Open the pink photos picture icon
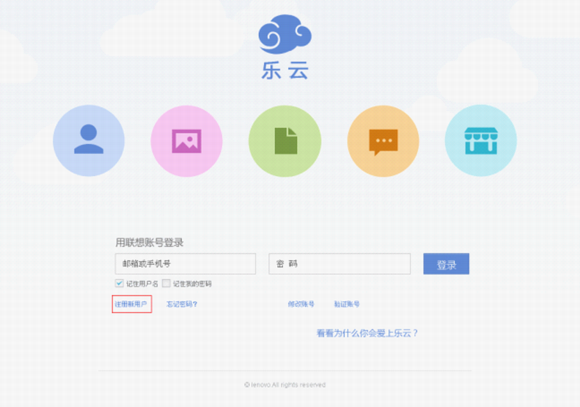580x407 pixels. [x=186, y=141]
